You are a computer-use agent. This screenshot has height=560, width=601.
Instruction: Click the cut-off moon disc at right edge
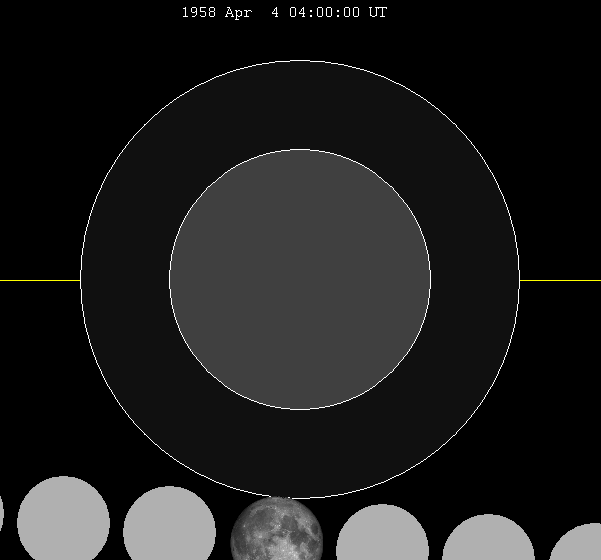tap(582, 545)
